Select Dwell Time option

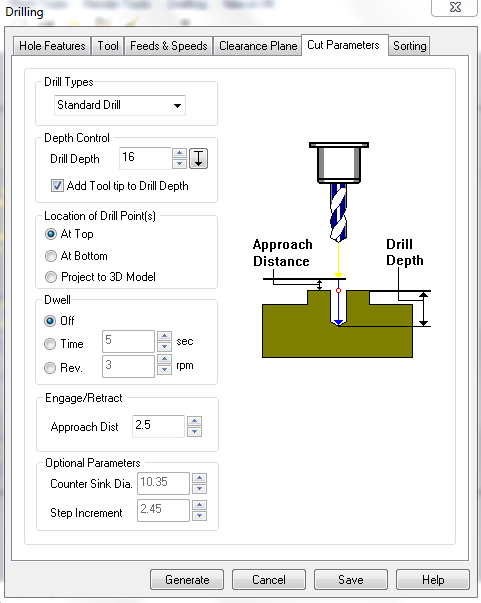(x=50, y=344)
